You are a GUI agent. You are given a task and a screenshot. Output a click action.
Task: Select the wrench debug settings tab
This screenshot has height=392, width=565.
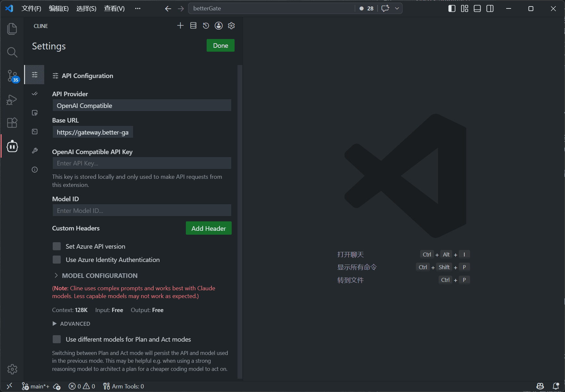pos(35,150)
